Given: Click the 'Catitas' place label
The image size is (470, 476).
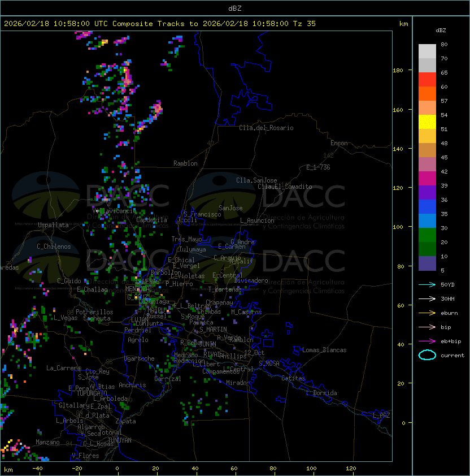Looking at the screenshot, I should pyautogui.click(x=293, y=378).
